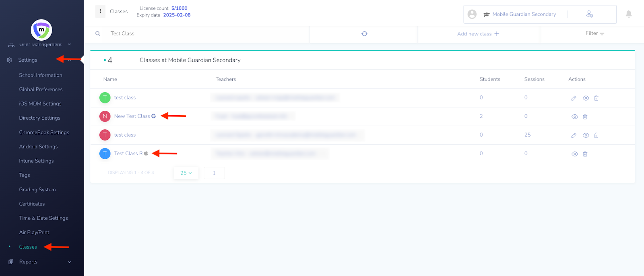Edit the test class with green avatar
The height and width of the screenshot is (276, 644).
coord(574,98)
